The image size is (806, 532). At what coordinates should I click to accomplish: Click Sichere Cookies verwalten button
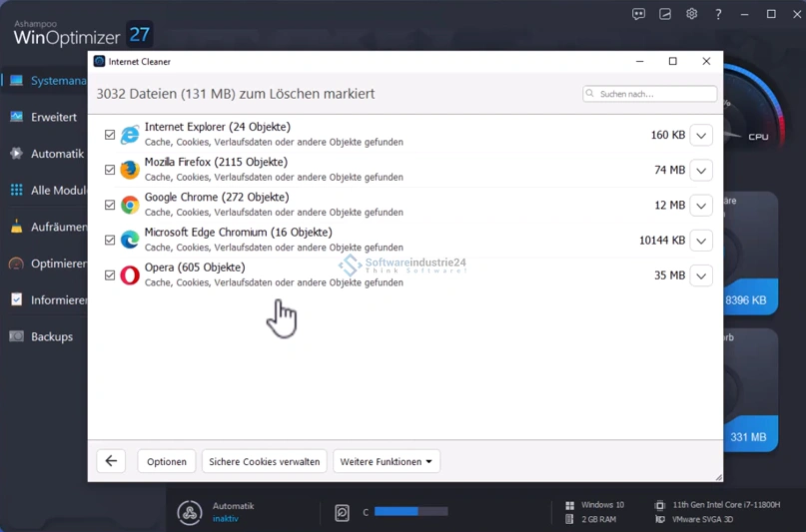coord(265,461)
